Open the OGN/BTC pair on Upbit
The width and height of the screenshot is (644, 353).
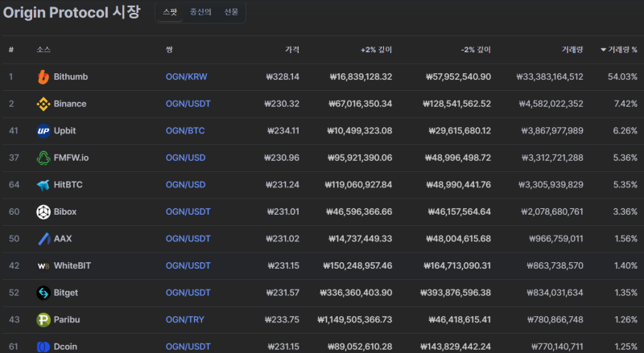coord(185,131)
